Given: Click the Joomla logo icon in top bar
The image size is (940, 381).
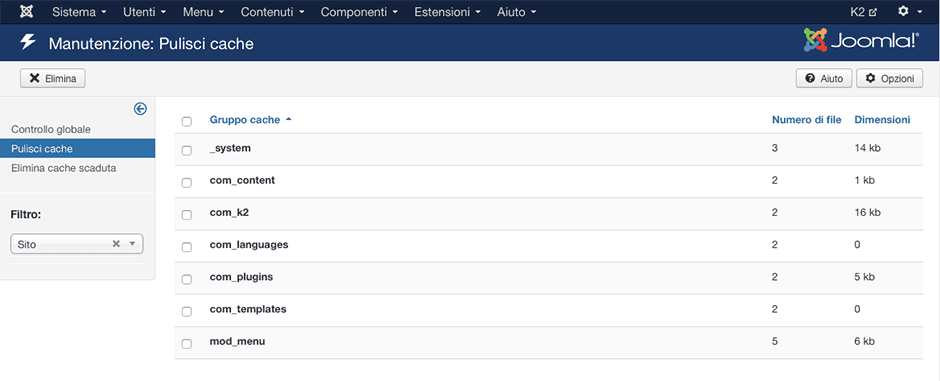Looking at the screenshot, I should [26, 12].
